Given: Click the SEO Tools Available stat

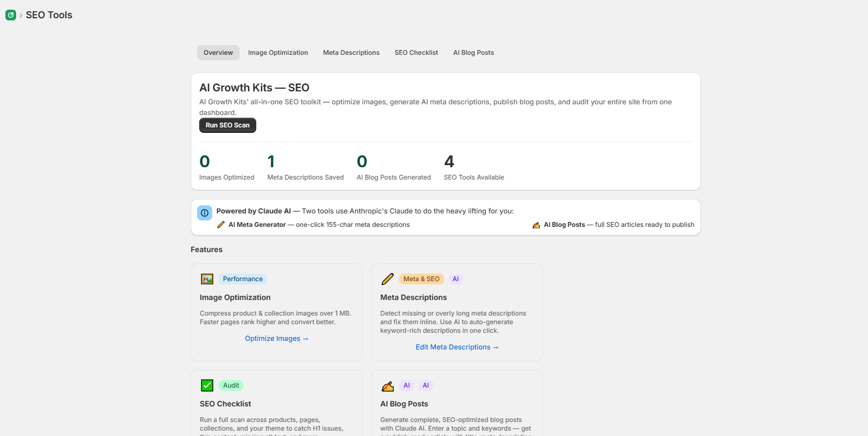Looking at the screenshot, I should pos(474,167).
